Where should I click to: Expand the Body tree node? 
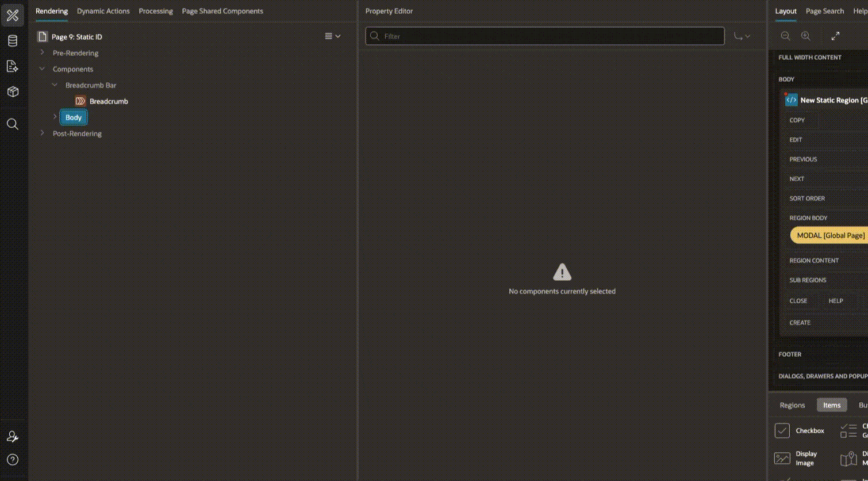(55, 117)
